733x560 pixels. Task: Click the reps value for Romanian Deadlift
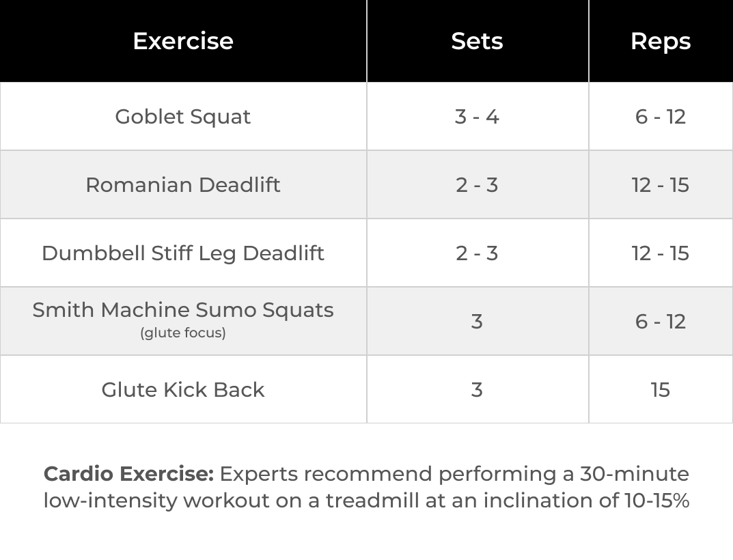(x=660, y=185)
